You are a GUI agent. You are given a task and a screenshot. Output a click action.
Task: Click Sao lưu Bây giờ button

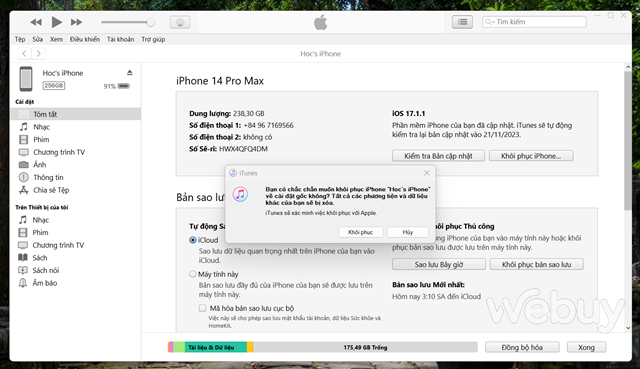(x=439, y=265)
